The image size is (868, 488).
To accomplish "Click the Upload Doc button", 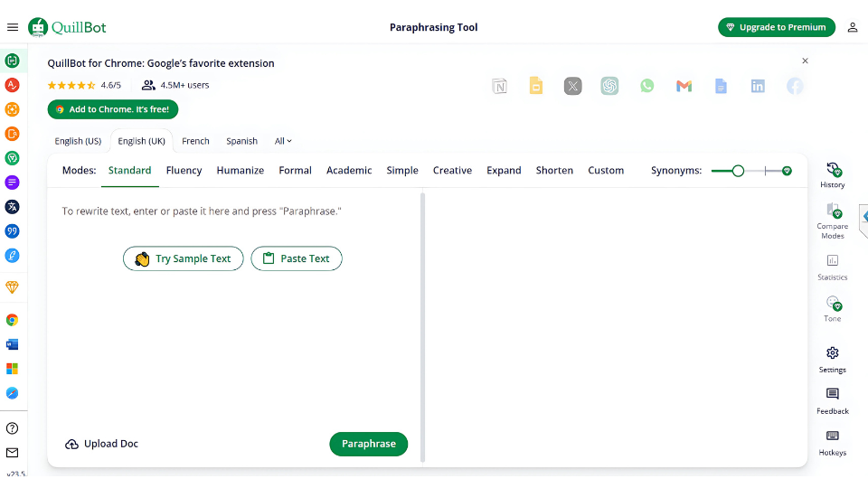I will tap(102, 444).
